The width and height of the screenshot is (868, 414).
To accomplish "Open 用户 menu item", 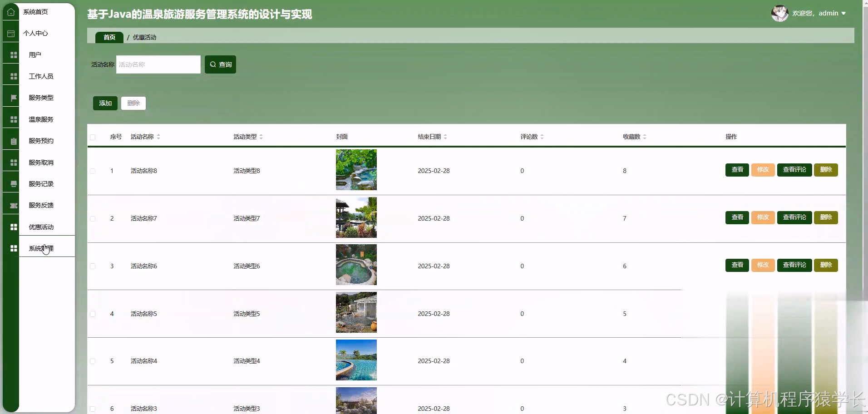I will [x=35, y=55].
